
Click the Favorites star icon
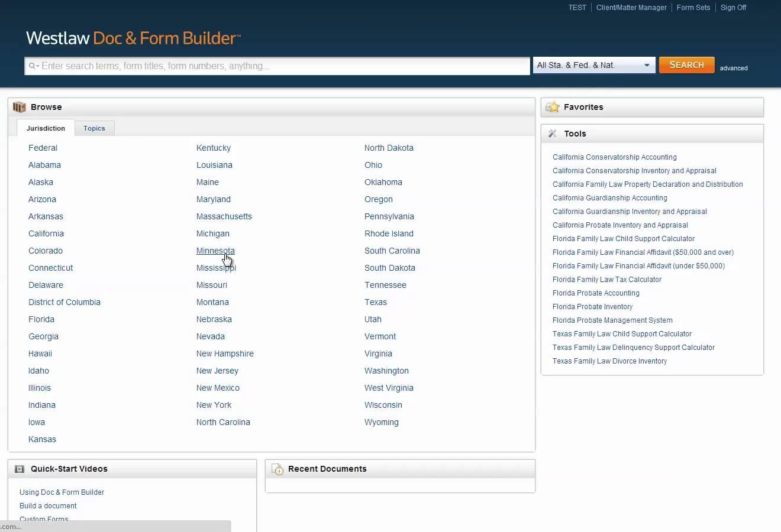[553, 107]
